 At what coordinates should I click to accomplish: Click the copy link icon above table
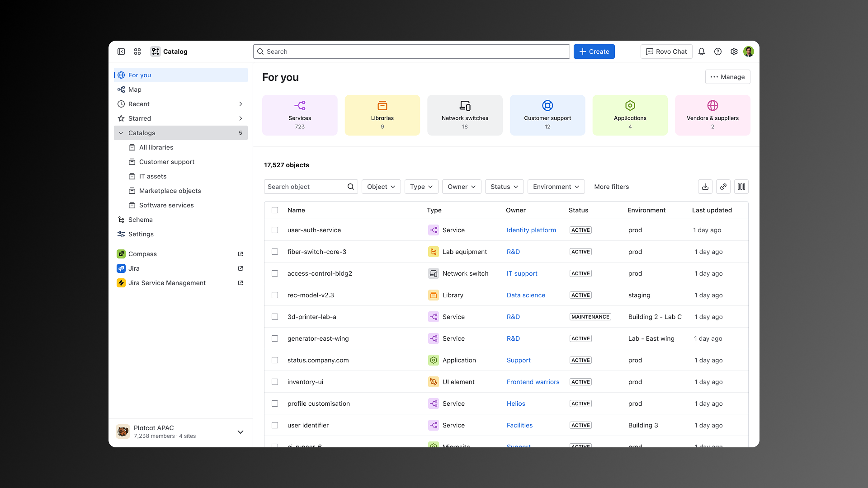tap(723, 187)
